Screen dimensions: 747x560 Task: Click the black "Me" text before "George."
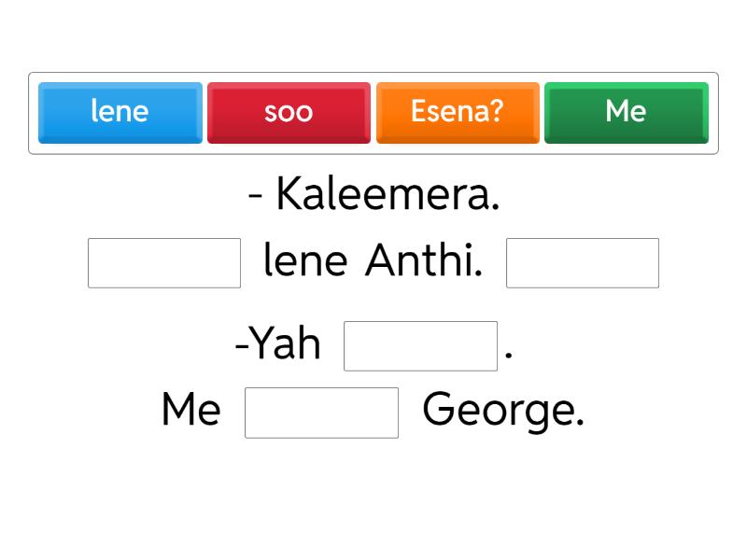point(190,410)
